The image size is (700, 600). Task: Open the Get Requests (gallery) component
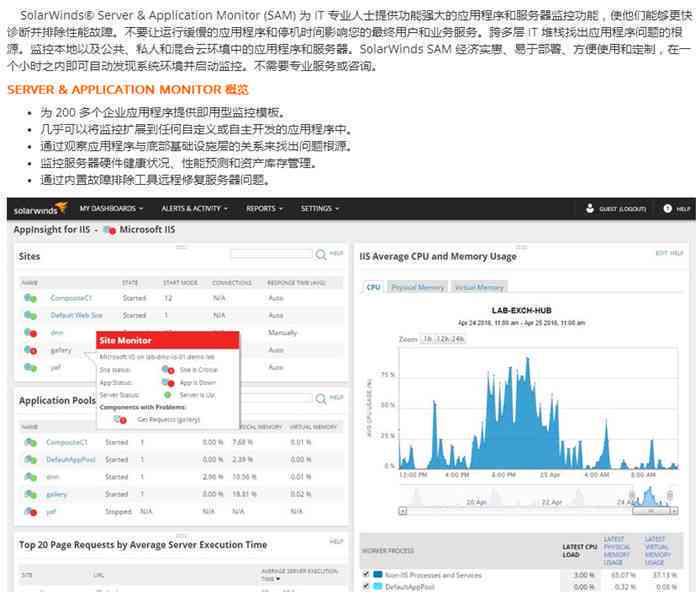pyautogui.click(x=168, y=421)
